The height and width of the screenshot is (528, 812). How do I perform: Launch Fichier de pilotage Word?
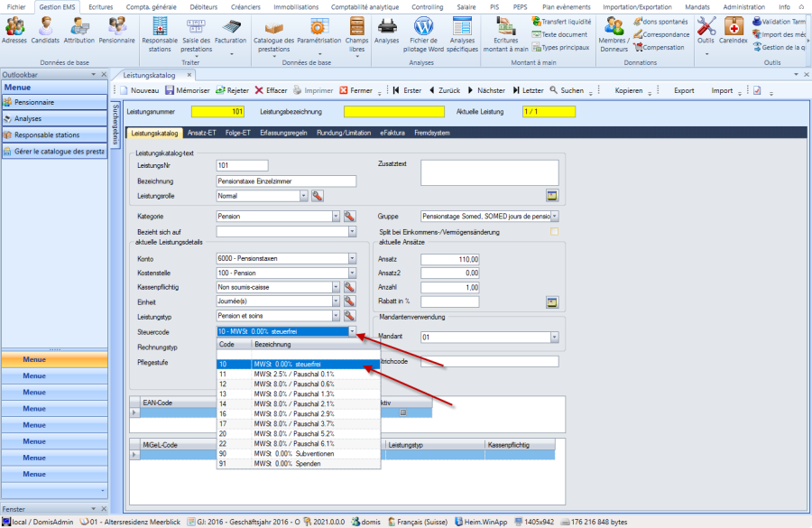[423, 31]
